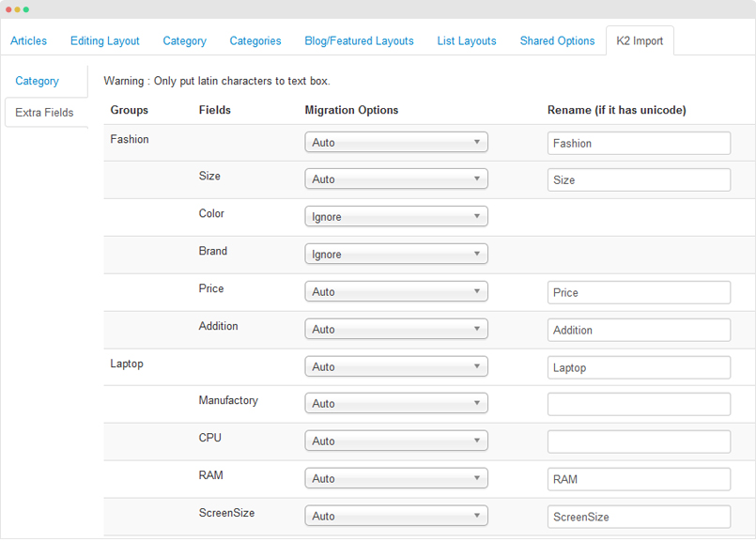Open the Articles tab
This screenshot has width=756, height=542.
tap(28, 41)
